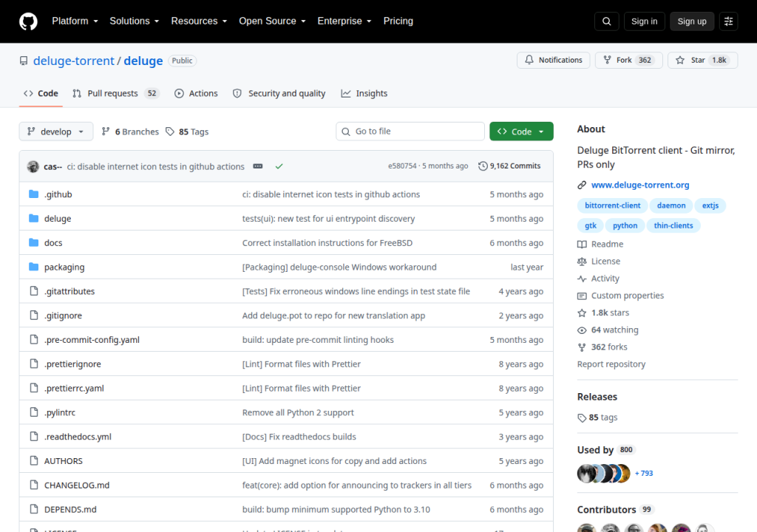This screenshot has width=757, height=532.
Task: Click the tag icon beside 85 Tags above file list
Action: pyautogui.click(x=170, y=132)
